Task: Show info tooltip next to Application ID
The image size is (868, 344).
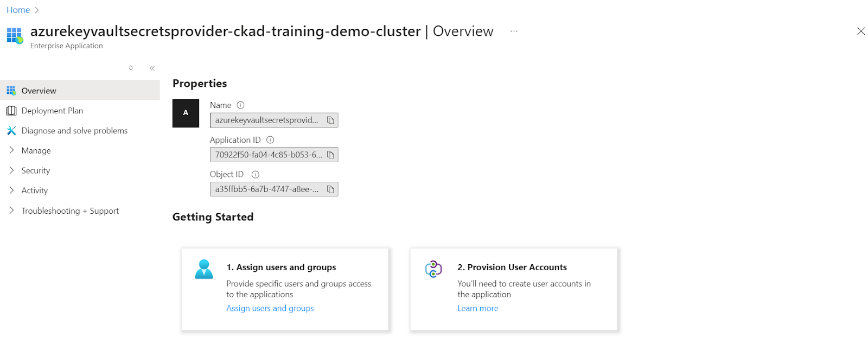Action: [x=270, y=140]
